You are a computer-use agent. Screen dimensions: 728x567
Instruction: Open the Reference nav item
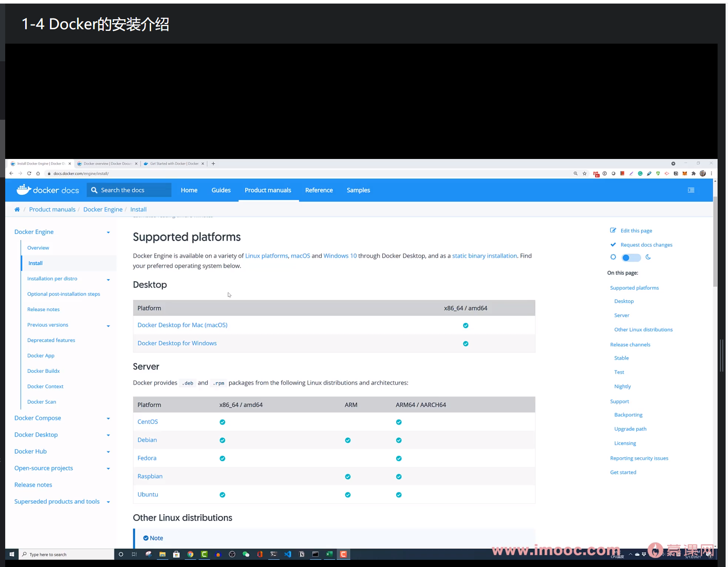click(x=319, y=190)
